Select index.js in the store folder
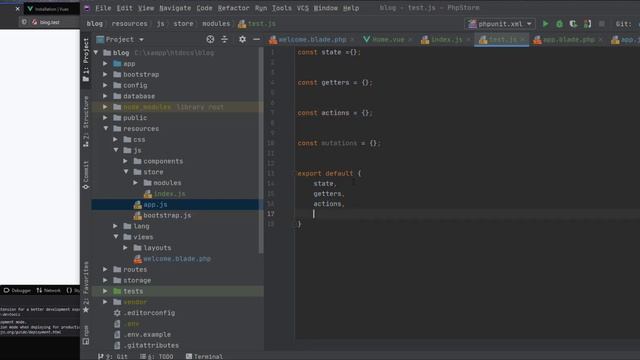Screen dimensions: 640x360 (169, 193)
